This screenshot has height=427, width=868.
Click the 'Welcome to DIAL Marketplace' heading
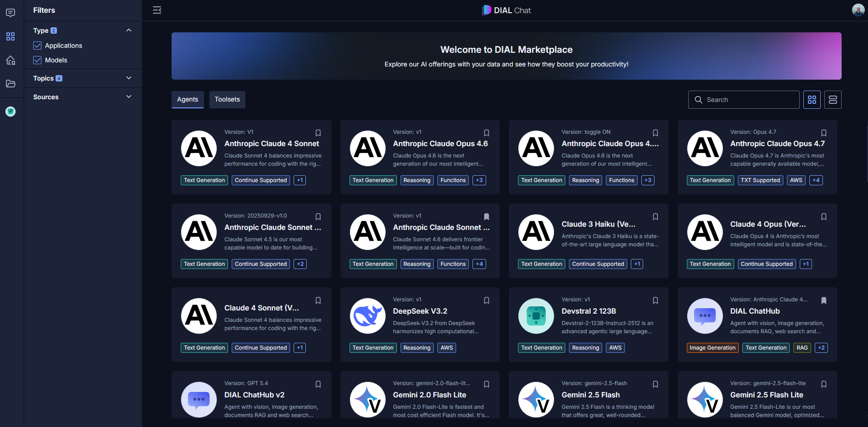click(506, 50)
